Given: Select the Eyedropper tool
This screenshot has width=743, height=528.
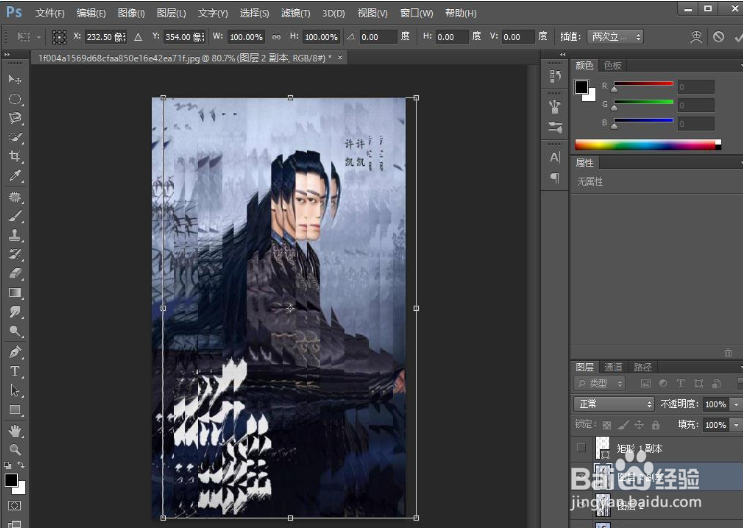Looking at the screenshot, I should pyautogui.click(x=15, y=176).
